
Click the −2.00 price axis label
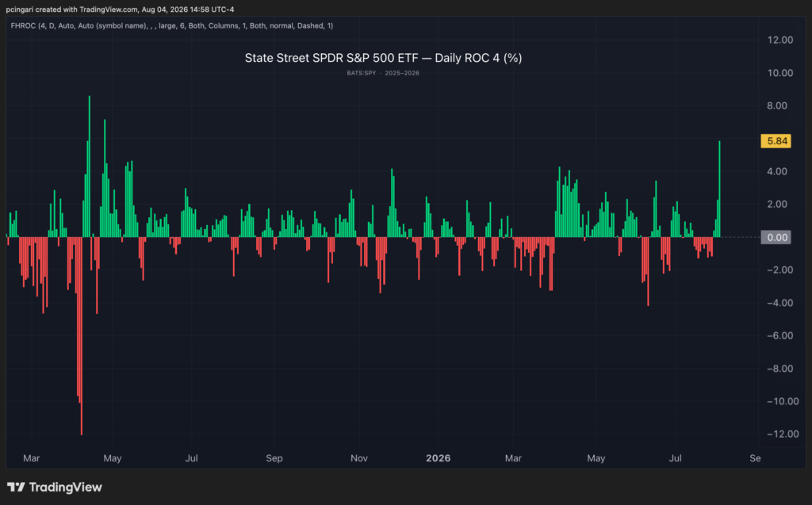tap(780, 270)
